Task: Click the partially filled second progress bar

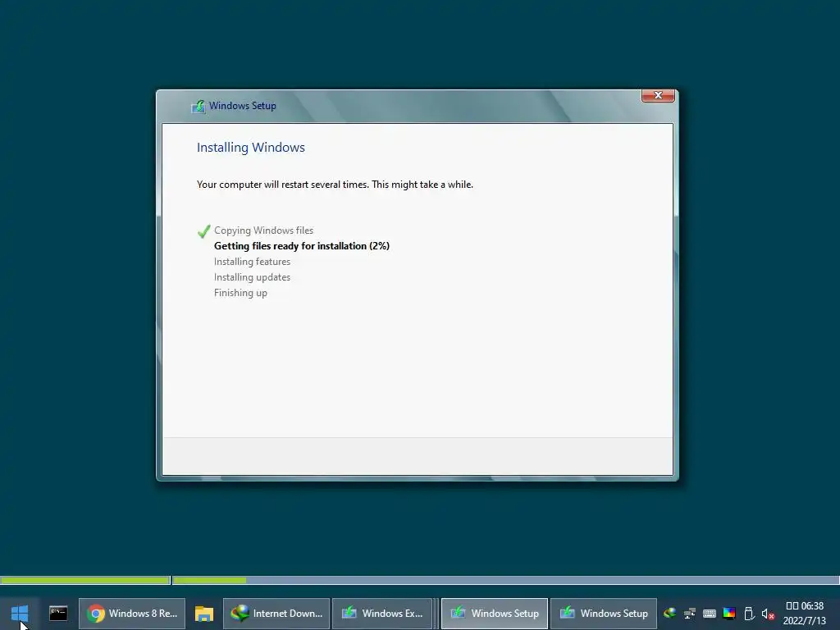Action: point(505,580)
